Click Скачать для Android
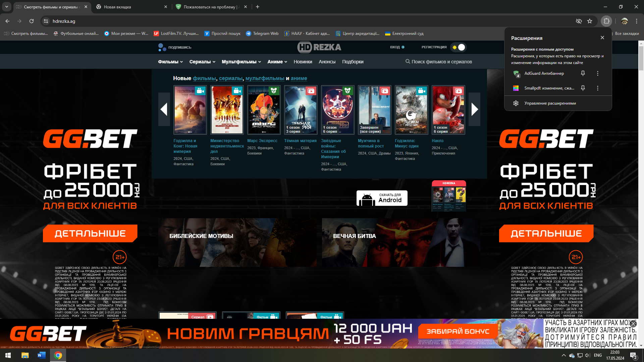This screenshot has height=362, width=644. (381, 198)
